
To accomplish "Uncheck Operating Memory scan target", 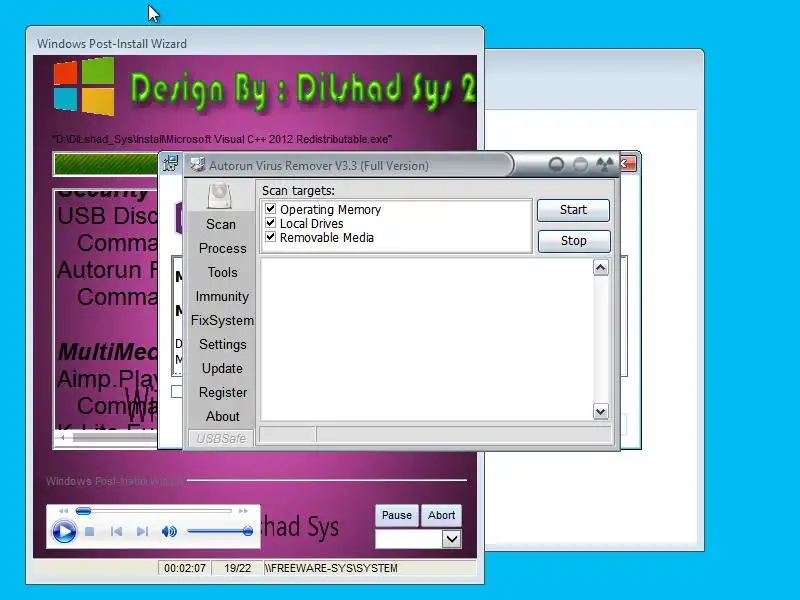I will (270, 209).
